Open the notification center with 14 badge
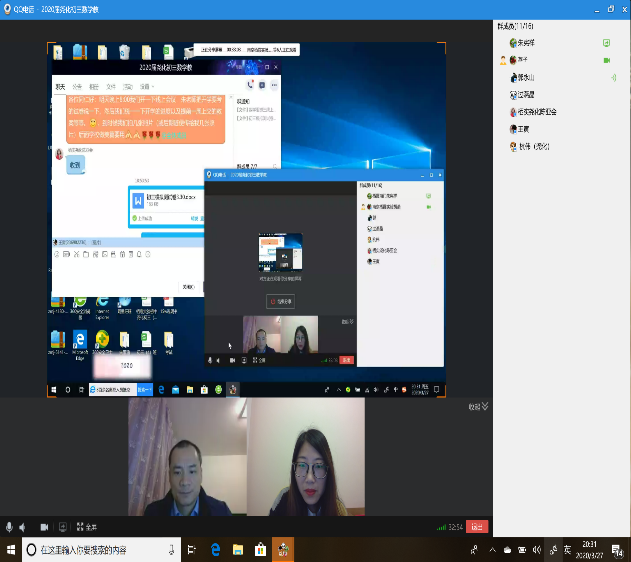This screenshot has height=562, width=631. (617, 550)
